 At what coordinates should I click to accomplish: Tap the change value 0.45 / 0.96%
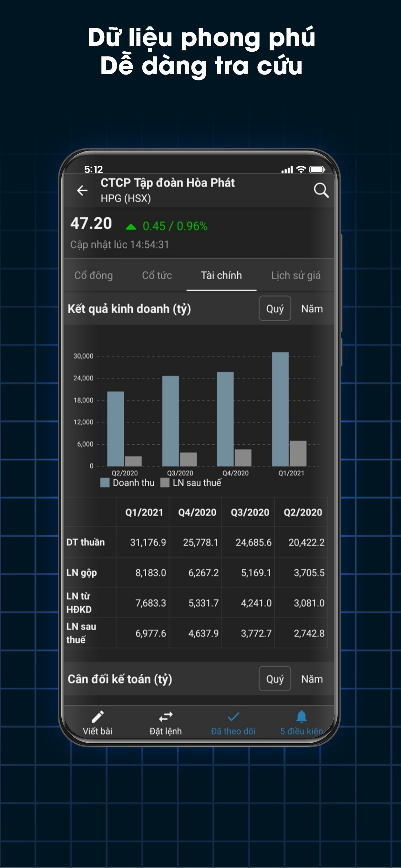(175, 226)
